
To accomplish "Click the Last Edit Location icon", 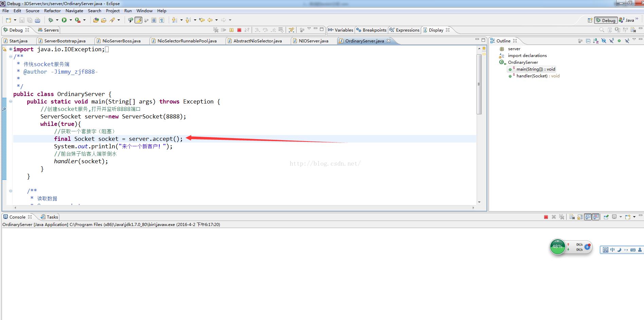I will pyautogui.click(x=202, y=20).
